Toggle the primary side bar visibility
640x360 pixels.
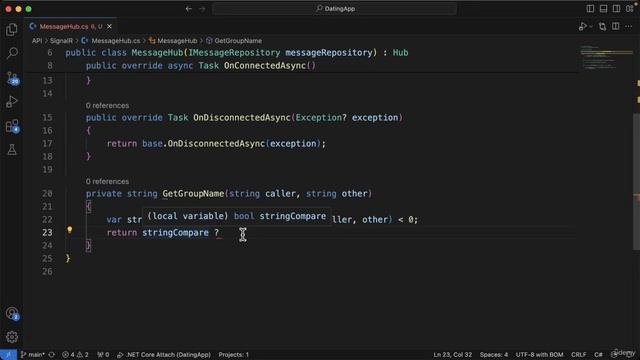click(590, 9)
